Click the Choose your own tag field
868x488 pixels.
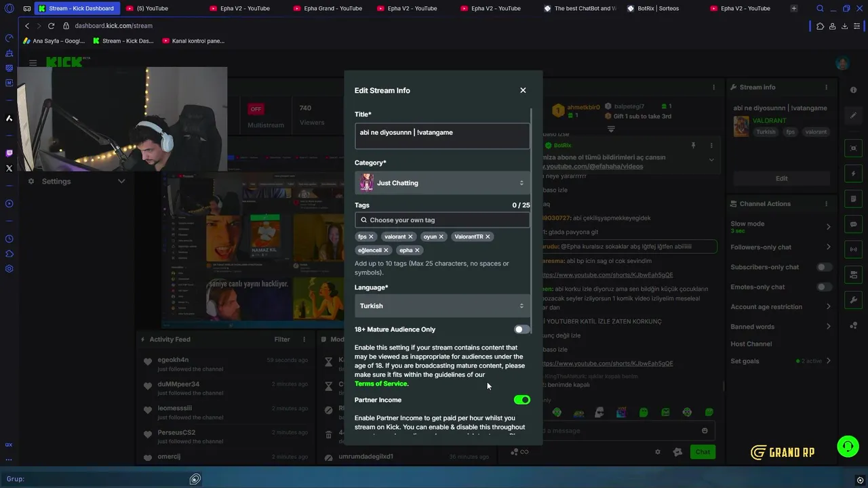[441, 220]
